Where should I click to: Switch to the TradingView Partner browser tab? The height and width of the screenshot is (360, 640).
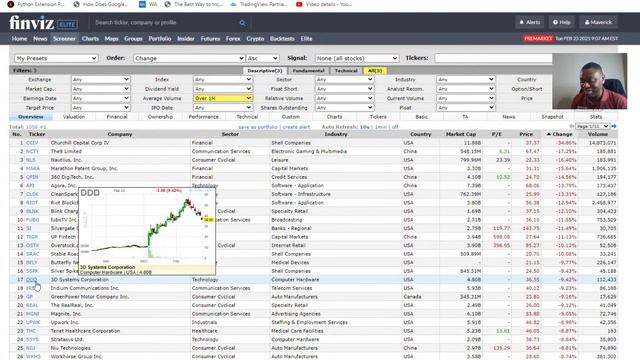click(x=259, y=4)
